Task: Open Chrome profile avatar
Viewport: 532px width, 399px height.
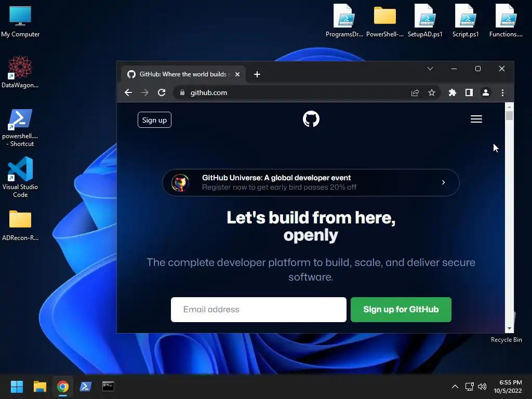Action: [x=486, y=92]
